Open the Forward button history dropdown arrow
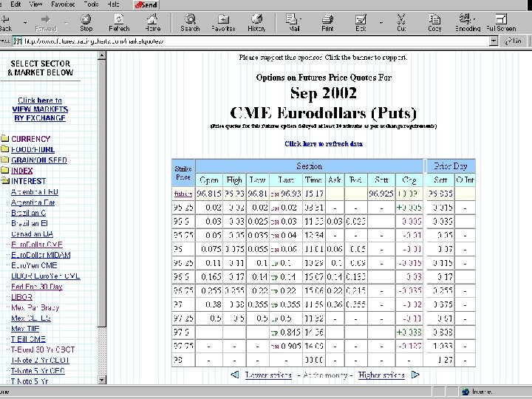Screen dimensions: 532x399 pyautogui.click(x=66, y=23)
